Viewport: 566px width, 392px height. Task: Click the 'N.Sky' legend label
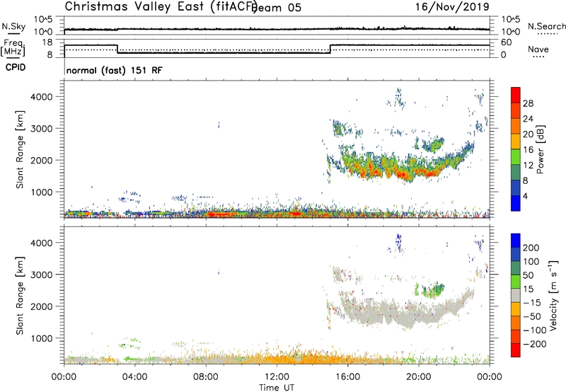[x=13, y=26]
